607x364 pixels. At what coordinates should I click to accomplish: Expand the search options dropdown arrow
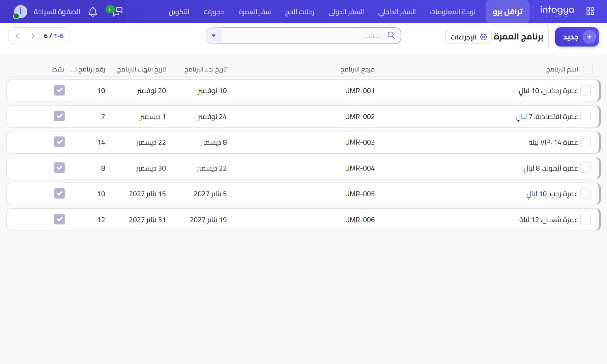pyautogui.click(x=213, y=36)
